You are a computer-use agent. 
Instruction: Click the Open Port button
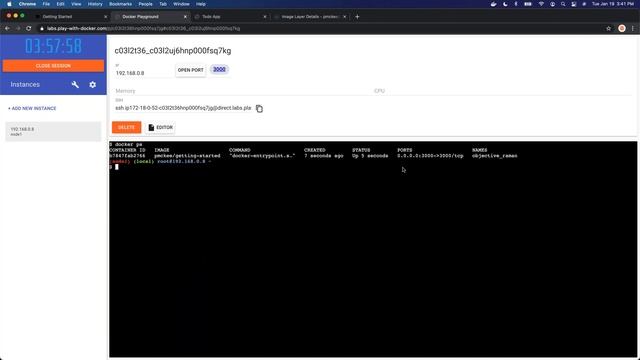click(x=191, y=70)
